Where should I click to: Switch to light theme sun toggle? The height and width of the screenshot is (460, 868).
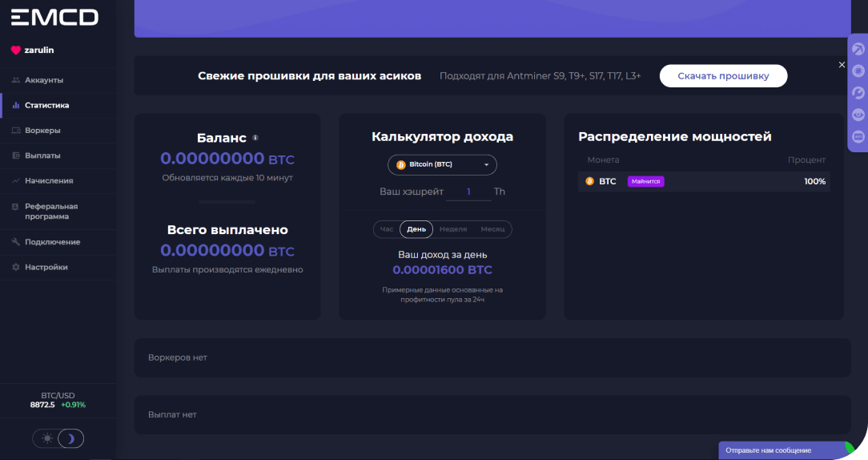48,438
